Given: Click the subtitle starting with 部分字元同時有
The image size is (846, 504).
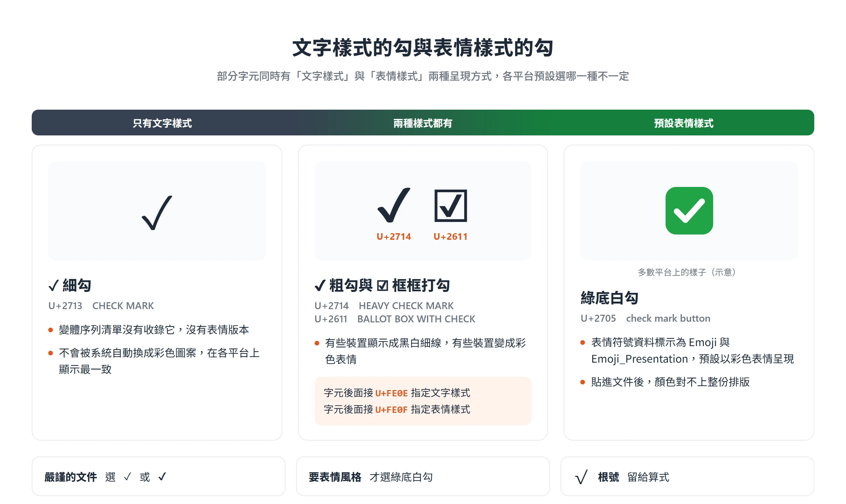Looking at the screenshot, I should click(423, 76).
